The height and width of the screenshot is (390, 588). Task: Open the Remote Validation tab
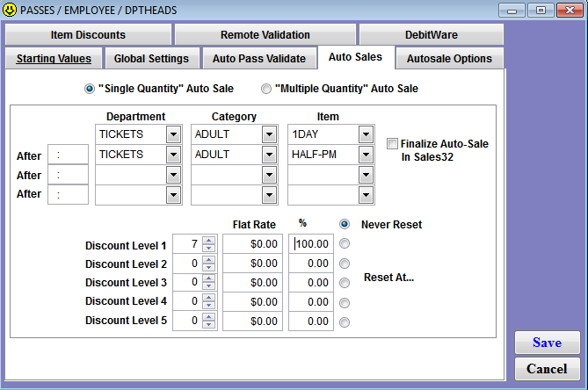click(265, 35)
